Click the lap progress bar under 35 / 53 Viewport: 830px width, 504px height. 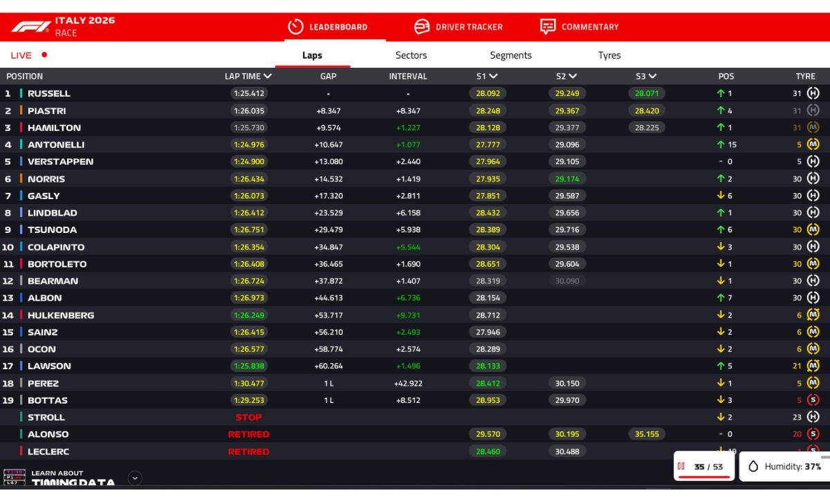tap(703, 476)
